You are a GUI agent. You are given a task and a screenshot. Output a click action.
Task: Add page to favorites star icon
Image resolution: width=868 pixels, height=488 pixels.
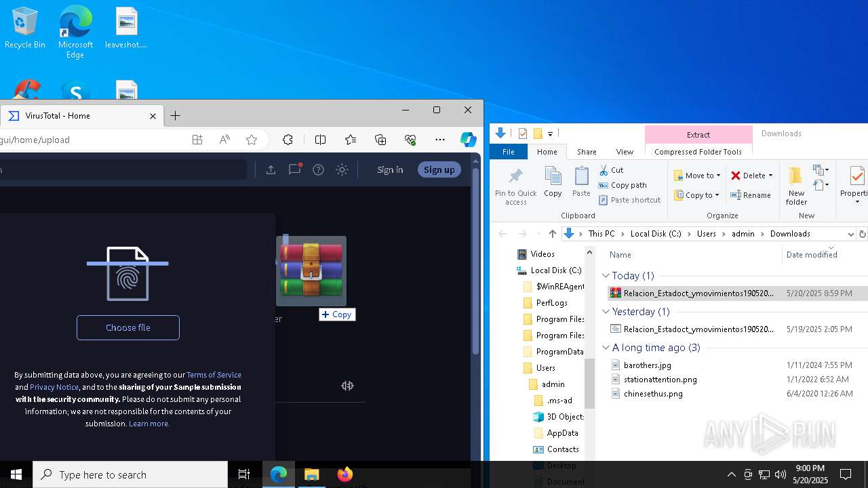(252, 140)
